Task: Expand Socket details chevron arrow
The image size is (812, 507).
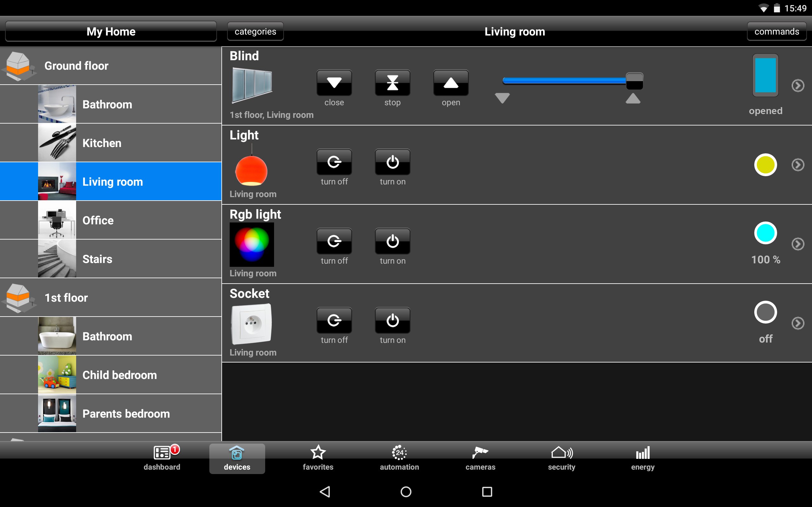Action: (798, 323)
